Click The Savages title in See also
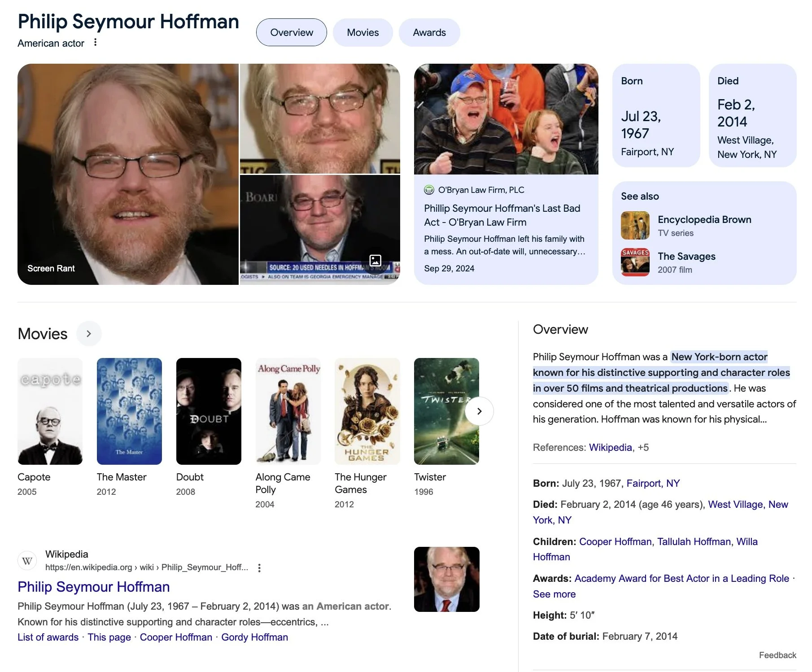The image size is (812, 672). point(686,256)
